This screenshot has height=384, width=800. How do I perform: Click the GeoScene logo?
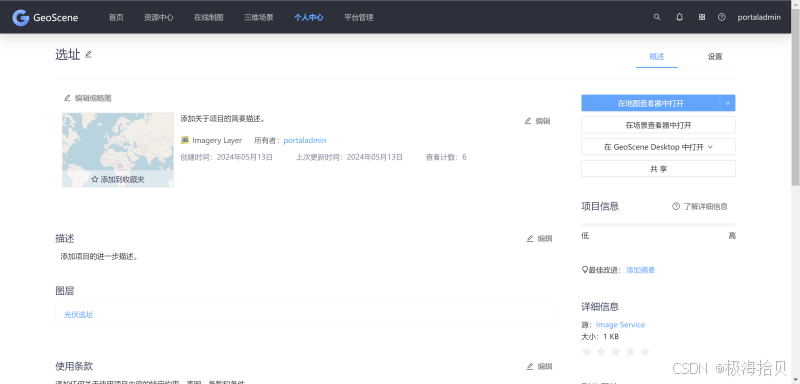point(45,17)
